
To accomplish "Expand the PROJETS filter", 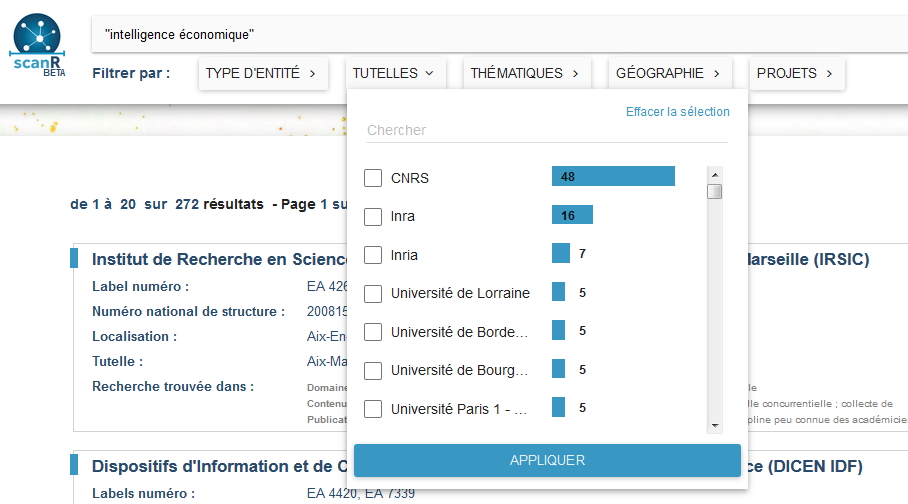I will pyautogui.click(x=797, y=74).
